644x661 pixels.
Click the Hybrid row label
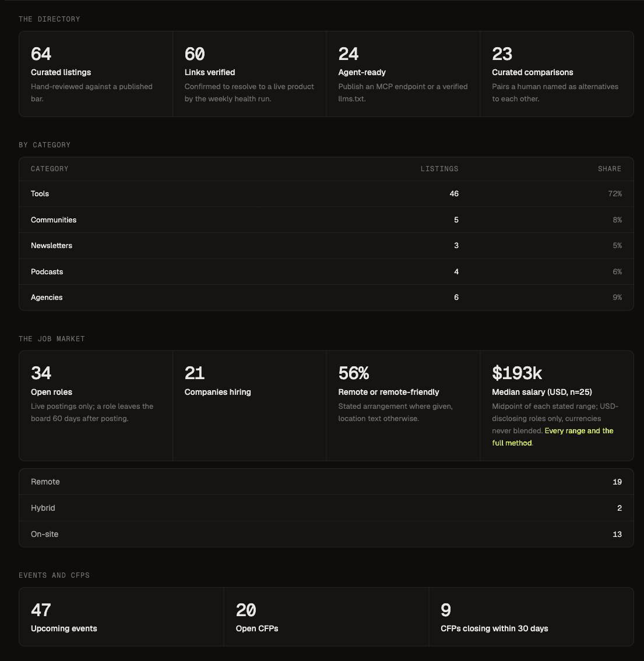point(43,508)
